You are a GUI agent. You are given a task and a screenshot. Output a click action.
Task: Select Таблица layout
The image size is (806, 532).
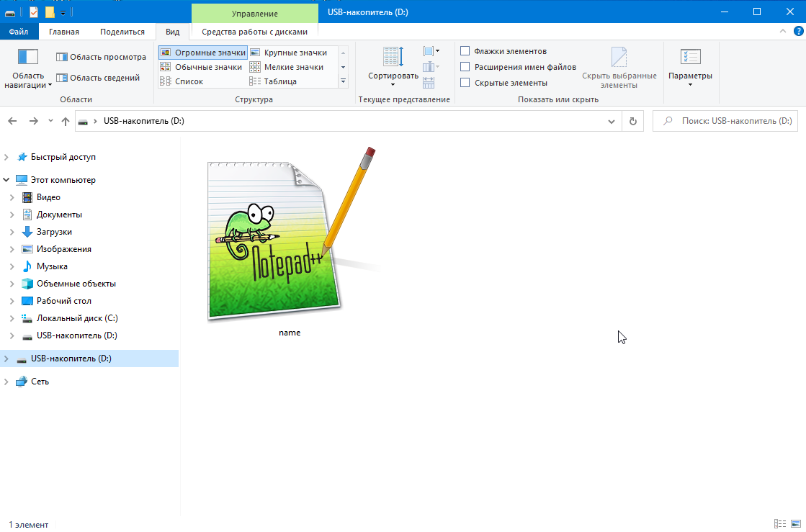(273, 81)
